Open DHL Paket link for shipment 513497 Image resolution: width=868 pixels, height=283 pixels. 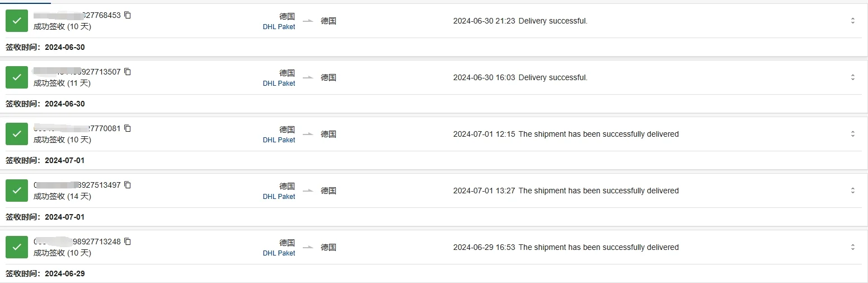point(279,196)
